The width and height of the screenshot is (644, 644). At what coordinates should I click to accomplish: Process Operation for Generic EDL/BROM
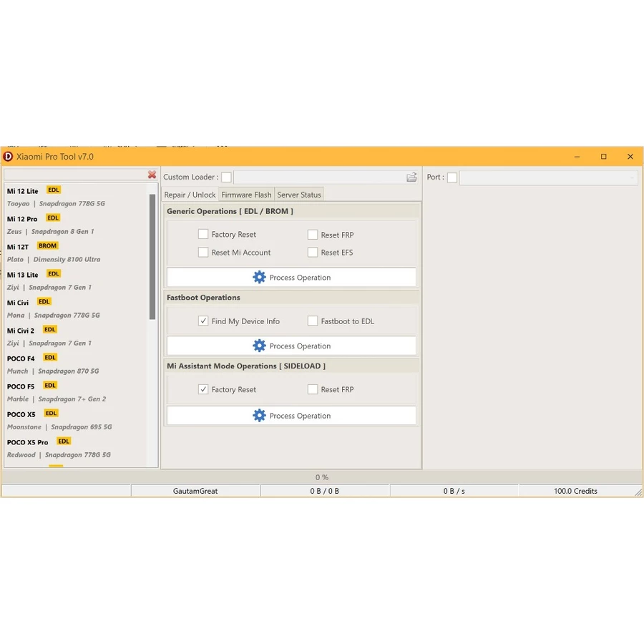[x=291, y=277]
